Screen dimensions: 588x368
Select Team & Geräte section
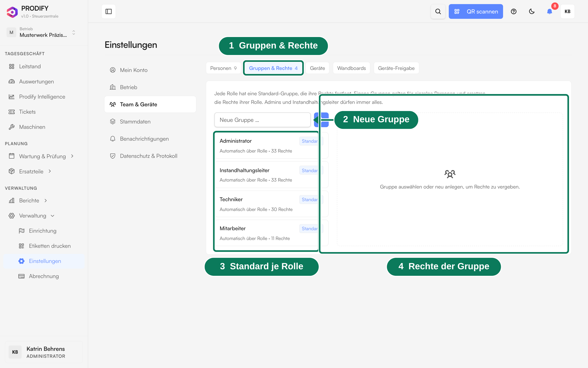tap(150, 104)
